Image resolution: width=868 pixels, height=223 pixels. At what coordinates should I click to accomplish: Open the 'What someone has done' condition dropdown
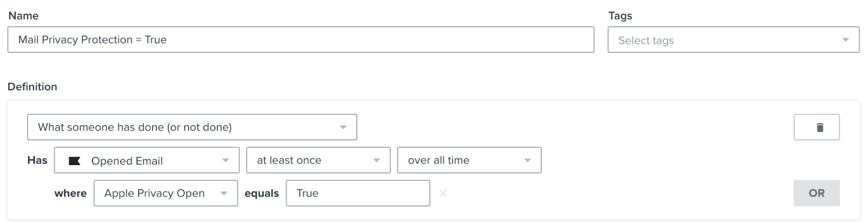[x=192, y=127]
